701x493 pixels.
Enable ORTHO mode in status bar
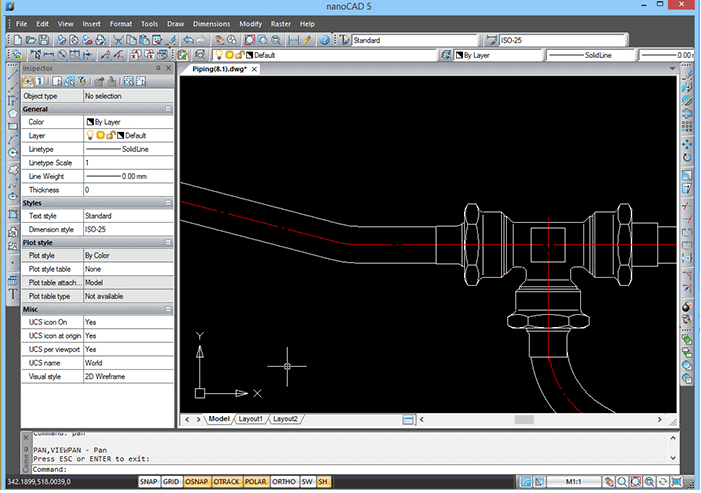[285, 481]
